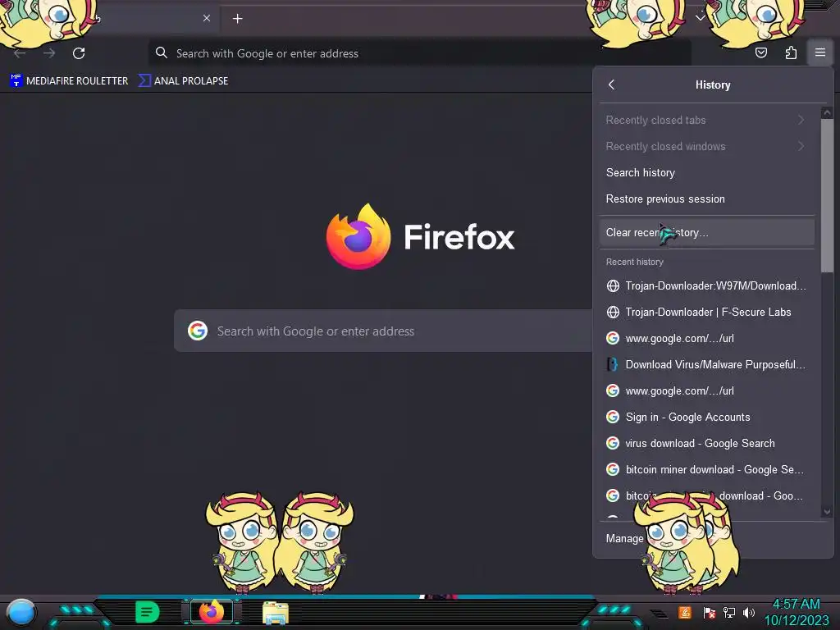Click Google favicon beside Sign in entry

coord(613,417)
